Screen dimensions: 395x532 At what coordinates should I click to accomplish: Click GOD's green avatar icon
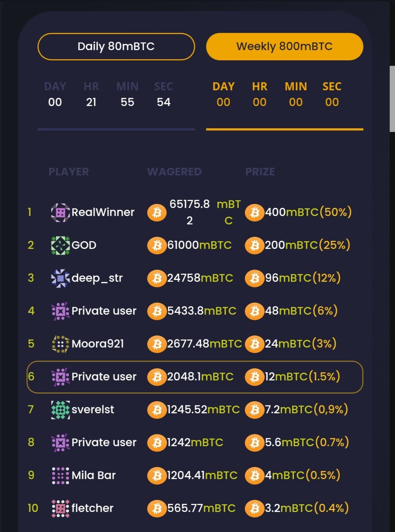[60, 245]
